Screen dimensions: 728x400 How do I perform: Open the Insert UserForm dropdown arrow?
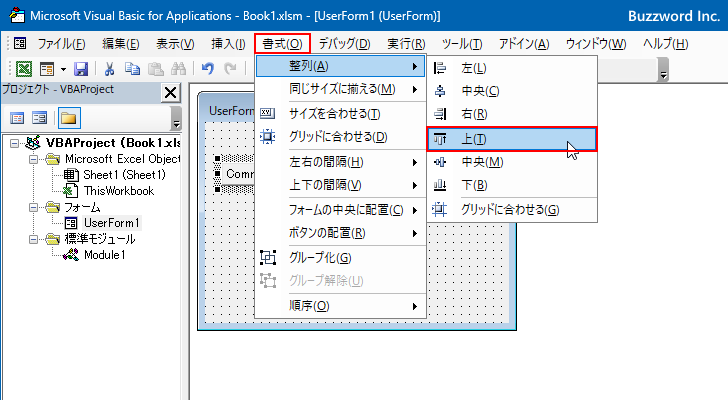(63, 70)
